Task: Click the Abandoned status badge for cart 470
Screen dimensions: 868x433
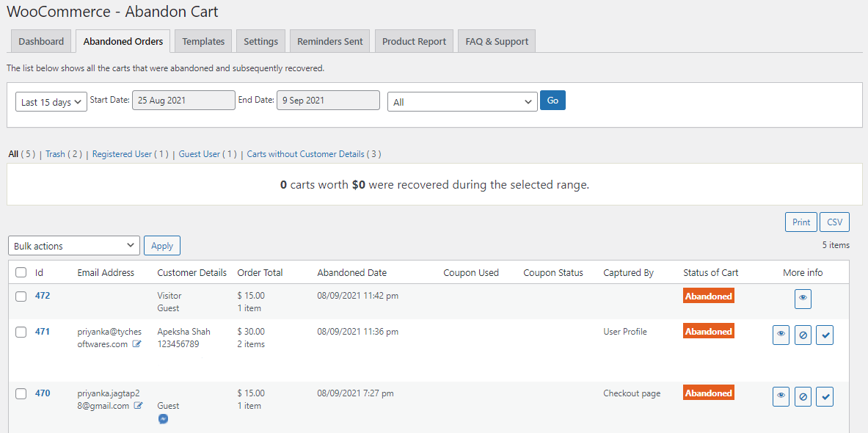Action: 709,393
